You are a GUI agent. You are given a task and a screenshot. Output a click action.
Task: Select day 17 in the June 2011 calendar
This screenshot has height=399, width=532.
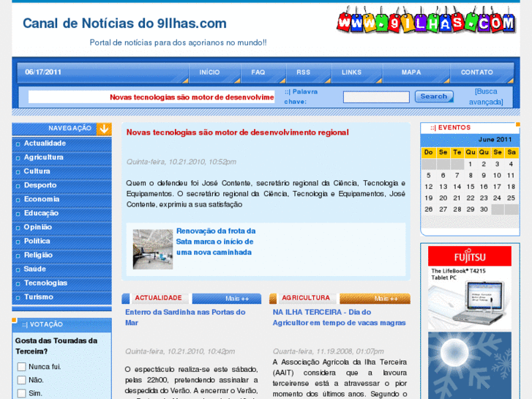coord(498,187)
